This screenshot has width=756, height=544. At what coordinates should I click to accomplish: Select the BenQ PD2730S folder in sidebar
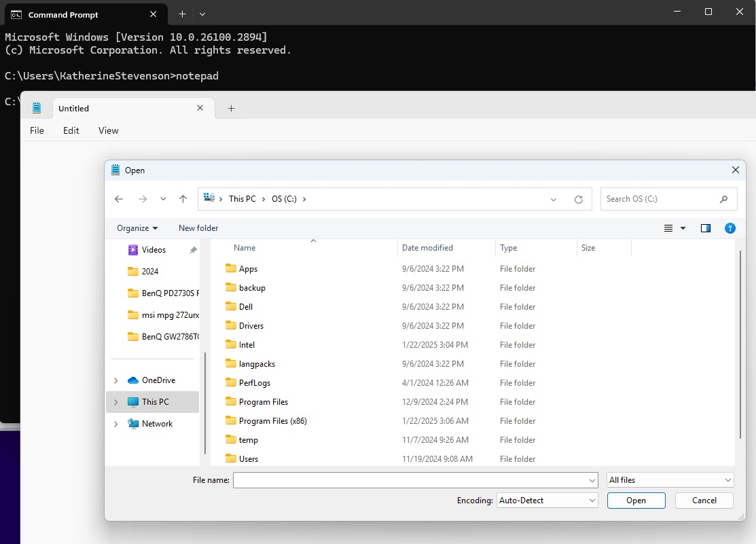pyautogui.click(x=163, y=293)
